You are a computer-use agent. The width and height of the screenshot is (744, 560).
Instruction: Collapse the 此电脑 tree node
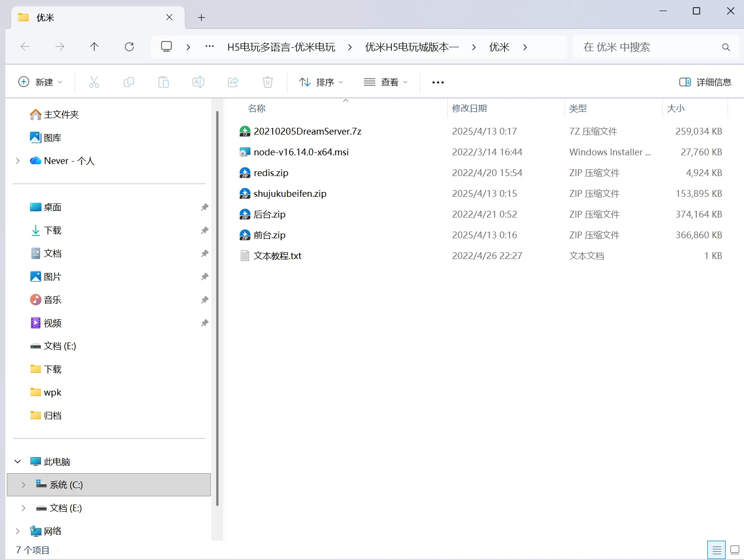(x=18, y=462)
